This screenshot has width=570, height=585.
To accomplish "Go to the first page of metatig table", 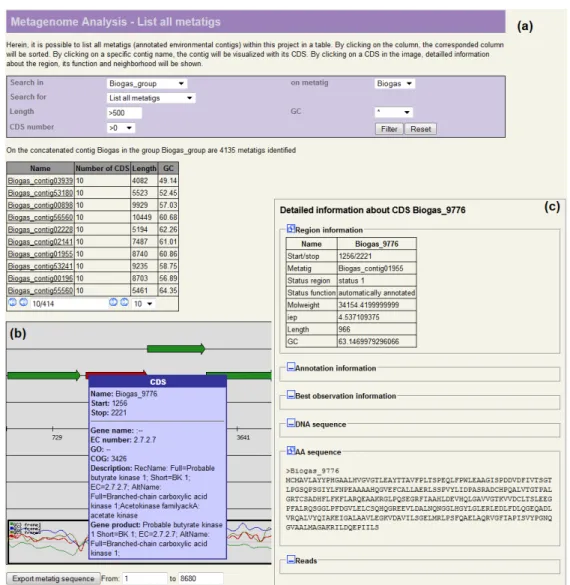I will pyautogui.click(x=12, y=302).
